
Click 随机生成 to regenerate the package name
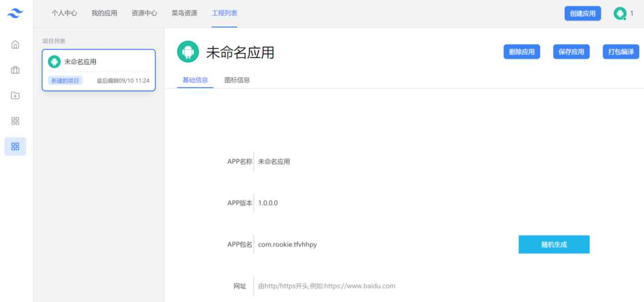[553, 244]
